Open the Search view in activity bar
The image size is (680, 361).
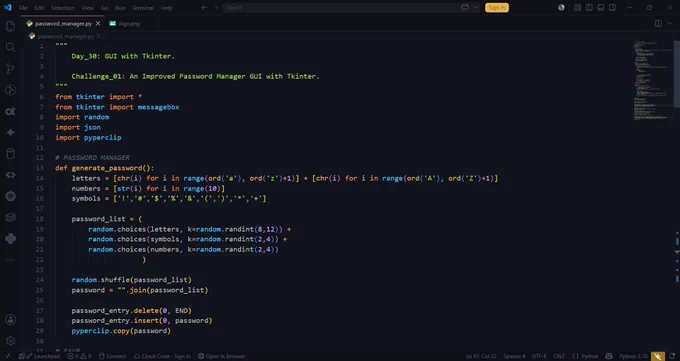tap(10, 47)
